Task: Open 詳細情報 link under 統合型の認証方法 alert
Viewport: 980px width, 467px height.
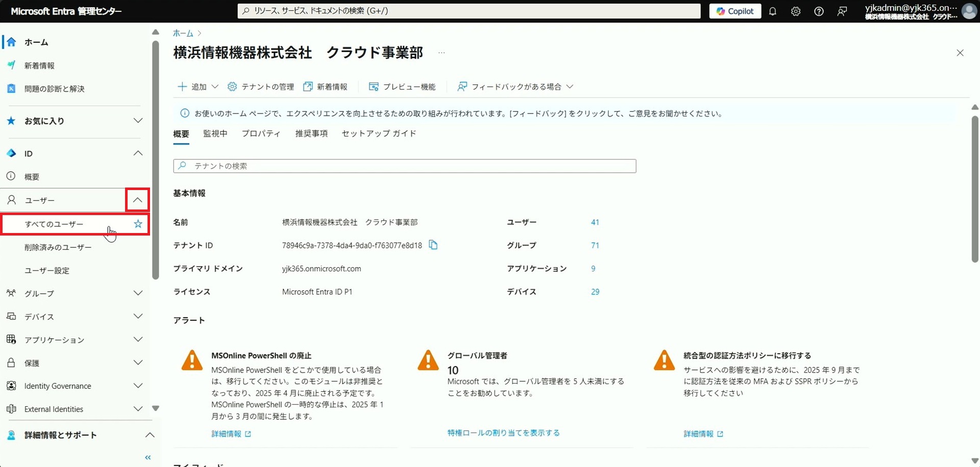Action: (703, 434)
